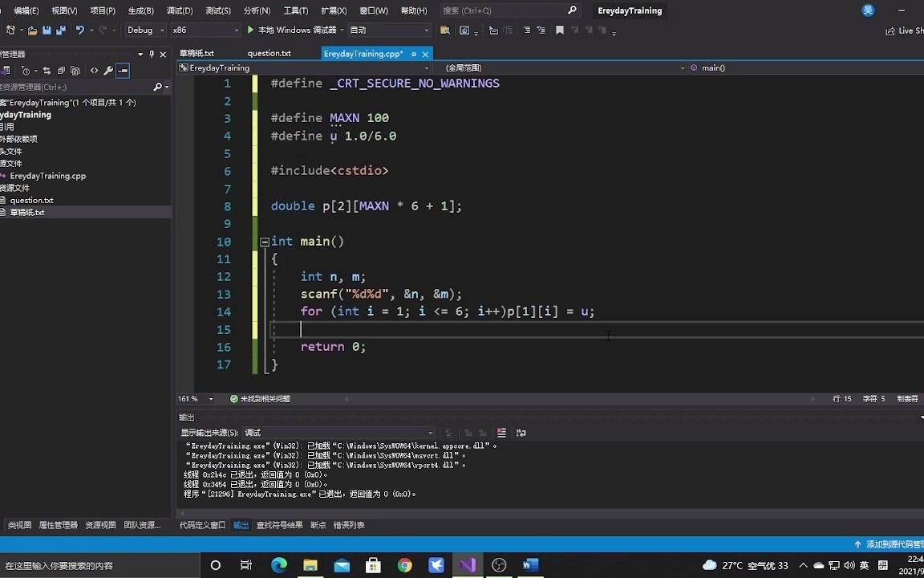Click the Undo icon on the toolbar
The height and width of the screenshot is (578, 924).
[x=79, y=30]
